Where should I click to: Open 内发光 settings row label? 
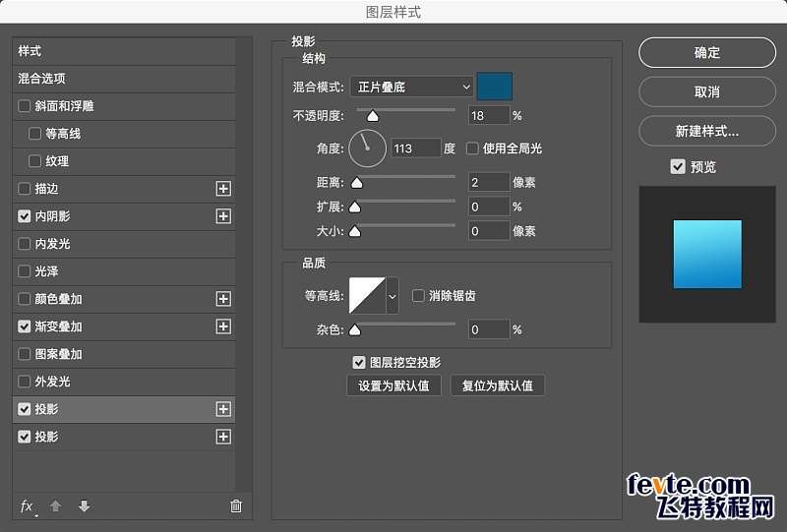click(x=52, y=244)
